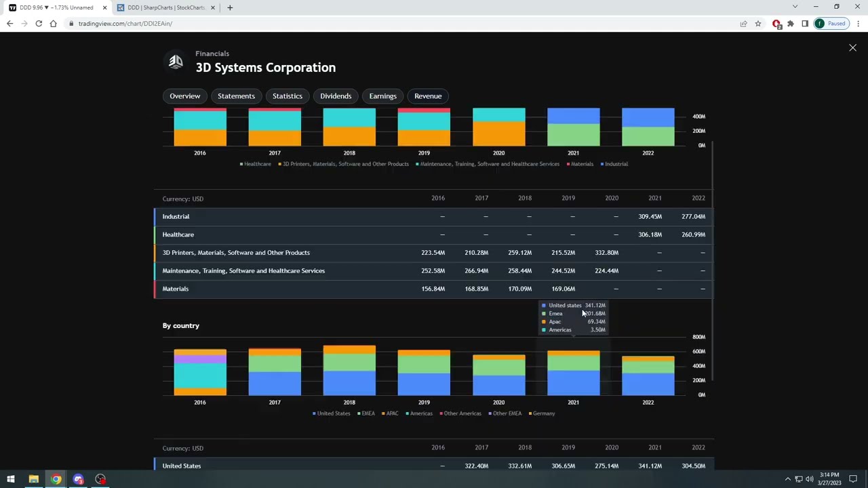Reload the TradingView page
This screenshot has height=488, width=868.
tap(39, 24)
